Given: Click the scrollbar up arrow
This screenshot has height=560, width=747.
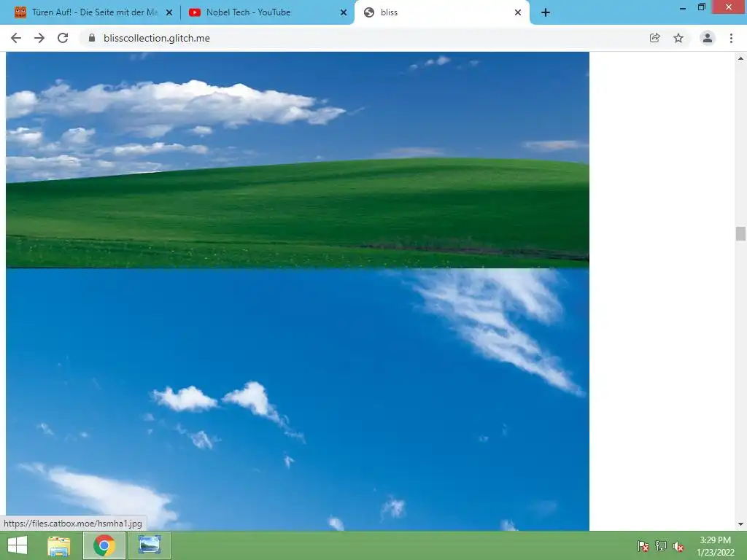Looking at the screenshot, I should (740, 58).
